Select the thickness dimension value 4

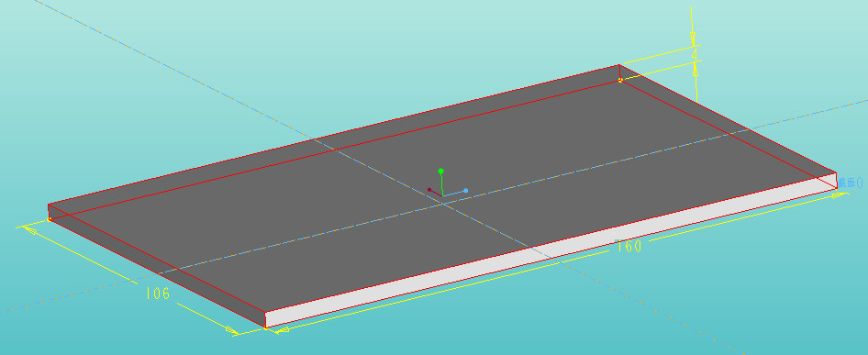pyautogui.click(x=695, y=55)
